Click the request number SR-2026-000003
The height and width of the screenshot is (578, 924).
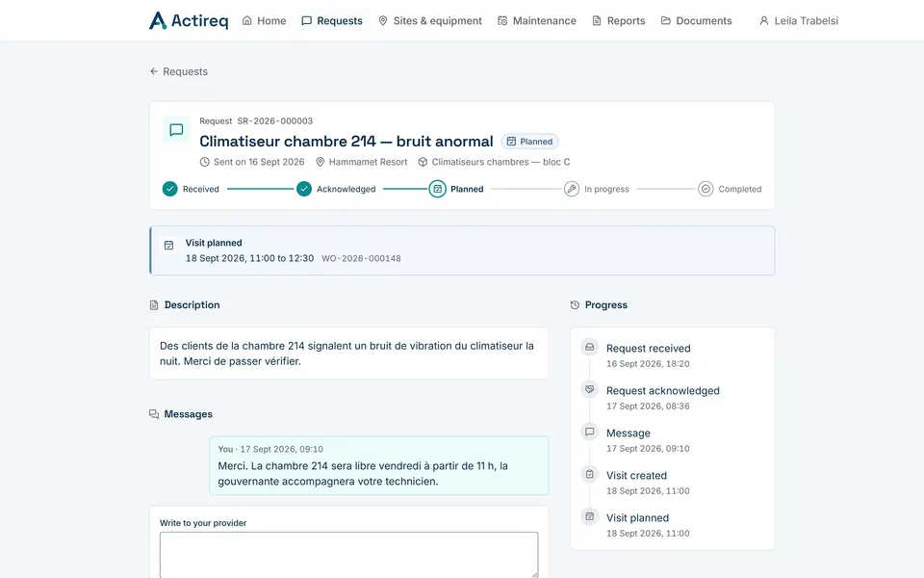[x=275, y=121]
